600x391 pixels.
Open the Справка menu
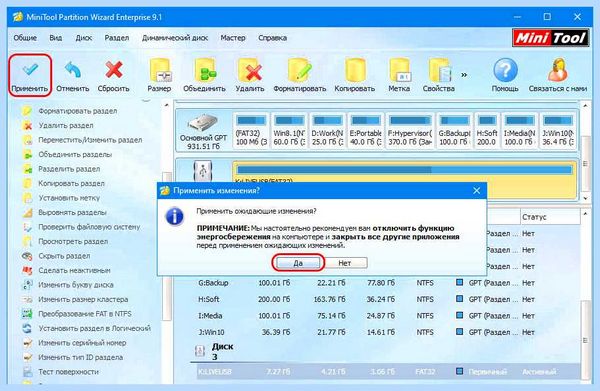click(272, 38)
